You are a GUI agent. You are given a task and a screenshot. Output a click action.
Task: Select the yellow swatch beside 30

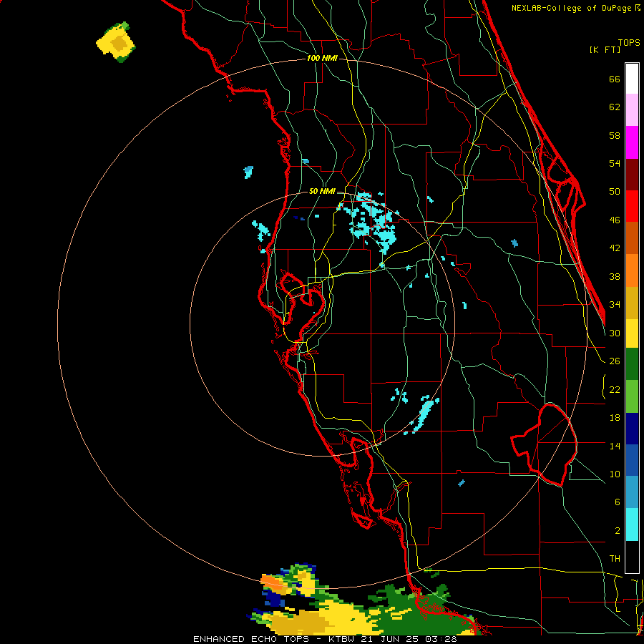(x=632, y=333)
